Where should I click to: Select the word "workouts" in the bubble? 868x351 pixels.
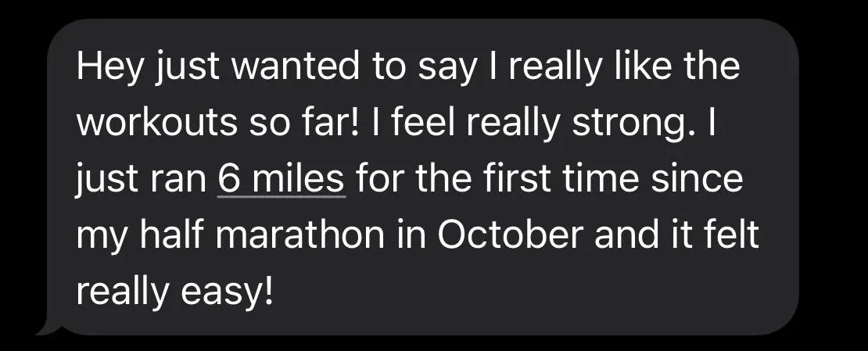coord(155,123)
